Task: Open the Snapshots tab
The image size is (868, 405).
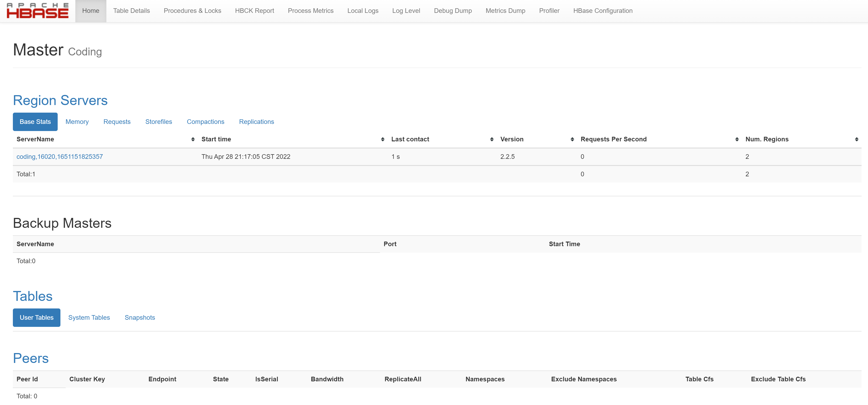Action: tap(139, 318)
